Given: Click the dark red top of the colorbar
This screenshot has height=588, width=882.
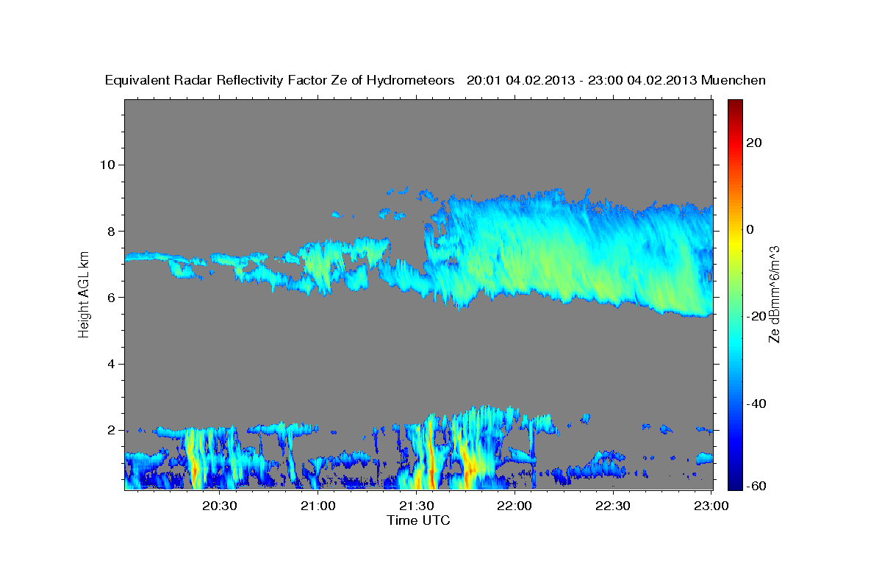Looking at the screenshot, I should [x=734, y=104].
